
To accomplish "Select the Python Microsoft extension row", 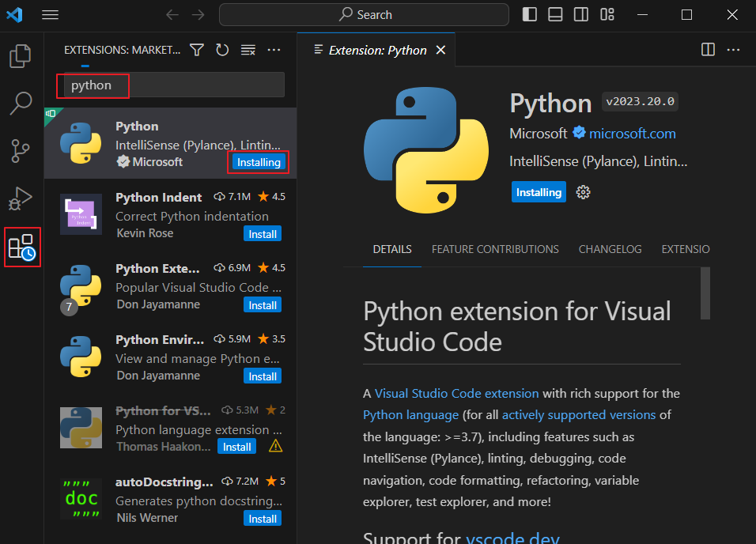I will tap(170, 143).
